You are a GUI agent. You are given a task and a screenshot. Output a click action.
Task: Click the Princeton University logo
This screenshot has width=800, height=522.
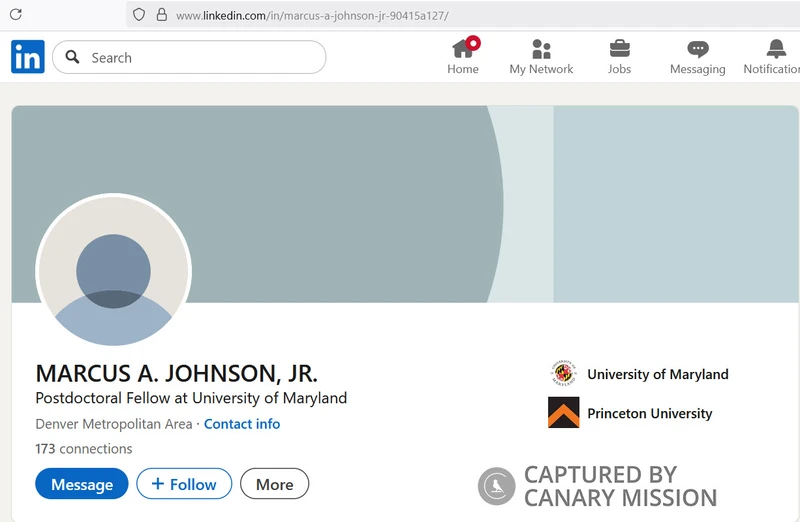[x=564, y=413]
